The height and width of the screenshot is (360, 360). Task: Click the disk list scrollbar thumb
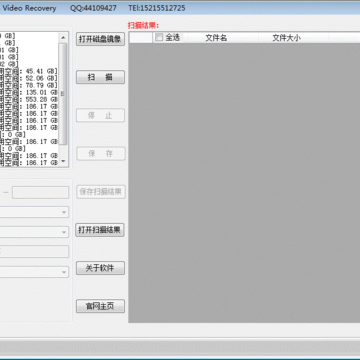[63, 94]
